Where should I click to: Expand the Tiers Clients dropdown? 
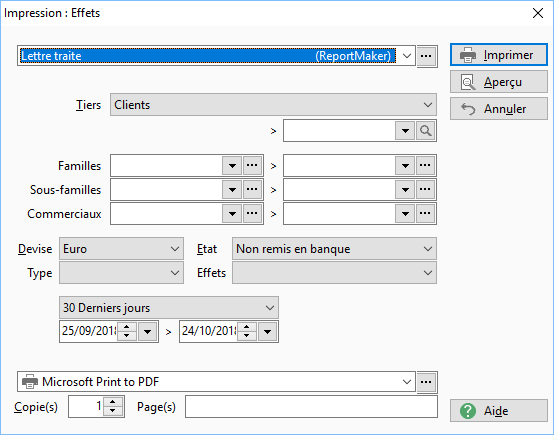pos(273,105)
